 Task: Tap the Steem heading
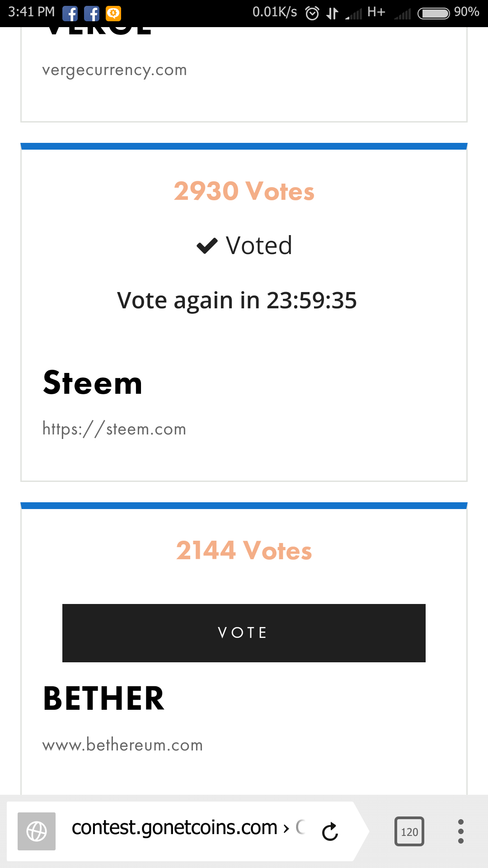[93, 382]
